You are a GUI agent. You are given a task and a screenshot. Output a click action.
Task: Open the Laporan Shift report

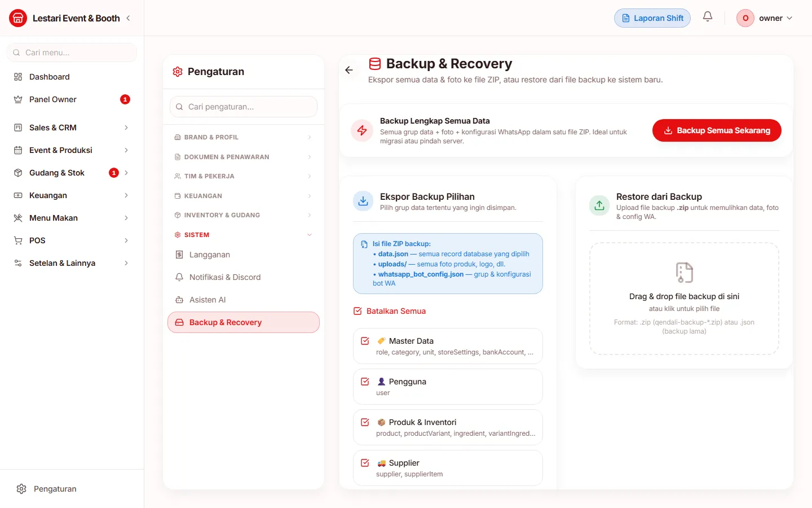[652, 18]
